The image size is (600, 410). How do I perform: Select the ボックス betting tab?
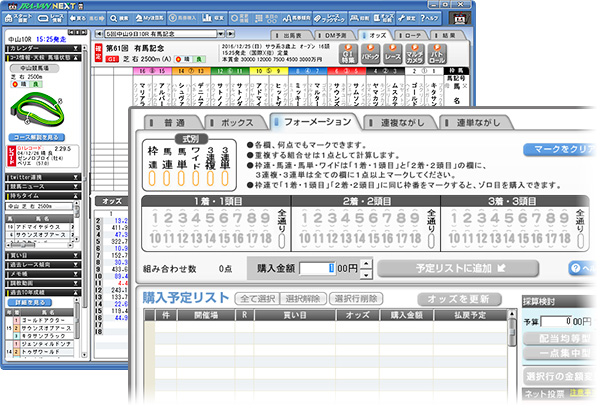click(236, 123)
